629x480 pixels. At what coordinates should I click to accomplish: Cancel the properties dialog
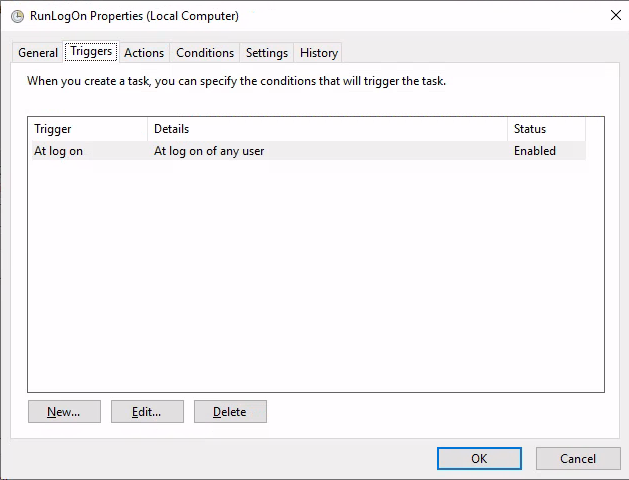point(578,458)
